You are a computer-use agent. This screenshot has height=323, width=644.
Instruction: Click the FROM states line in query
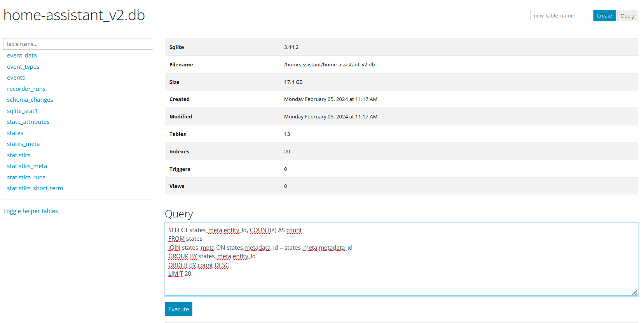185,239
